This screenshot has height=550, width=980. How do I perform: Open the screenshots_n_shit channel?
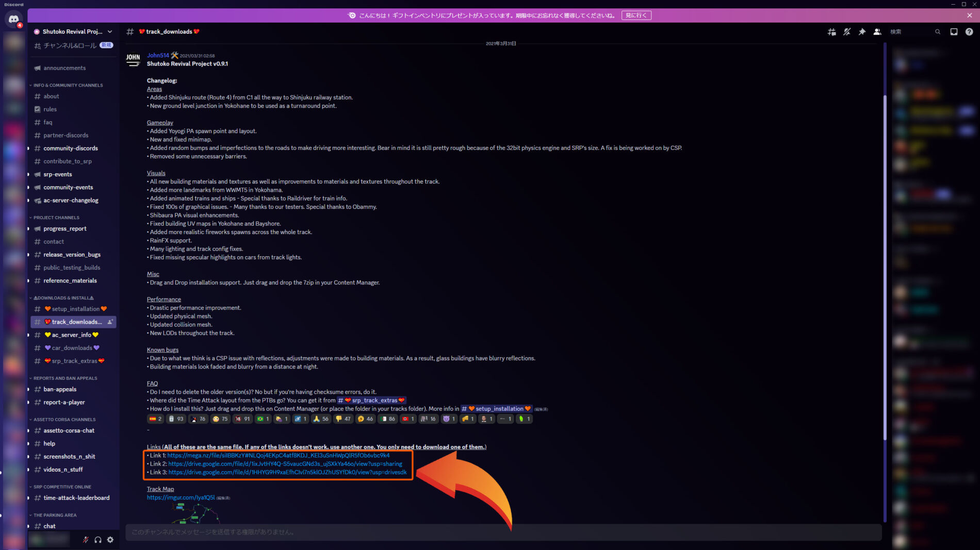[73, 457]
